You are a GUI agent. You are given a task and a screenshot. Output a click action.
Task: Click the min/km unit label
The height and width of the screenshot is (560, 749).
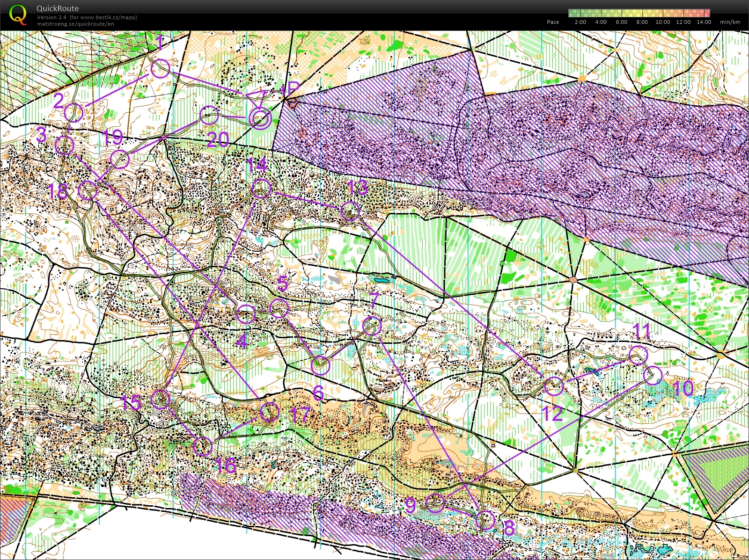(729, 22)
